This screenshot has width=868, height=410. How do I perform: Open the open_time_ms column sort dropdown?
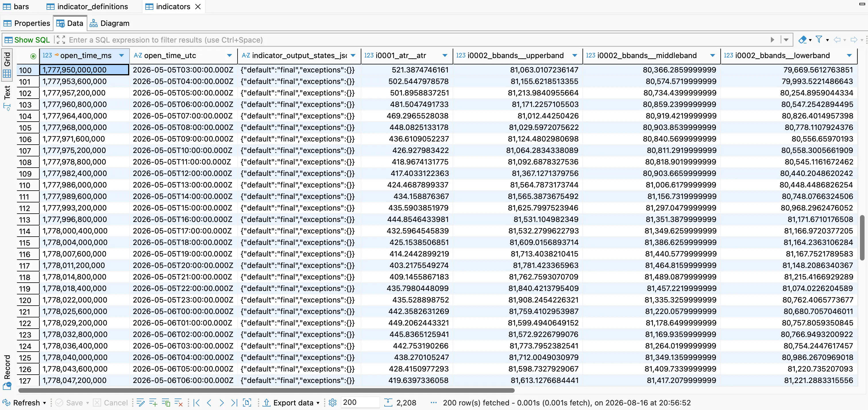[122, 55]
